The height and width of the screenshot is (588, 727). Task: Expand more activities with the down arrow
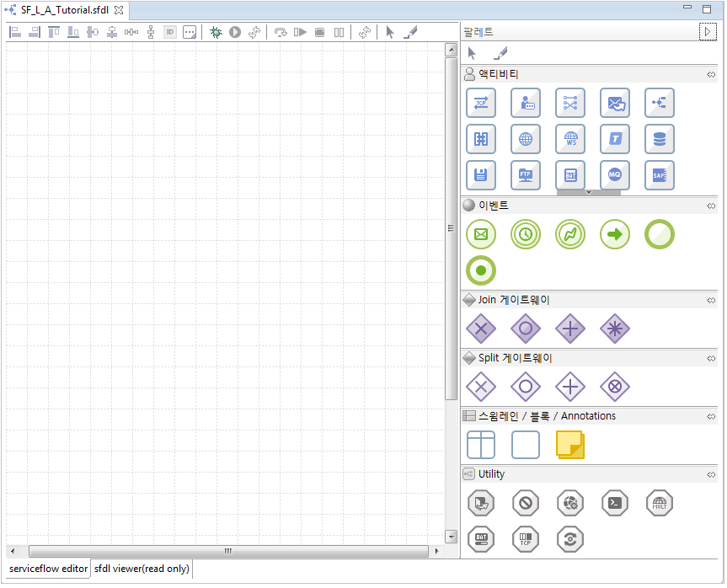[588, 193]
